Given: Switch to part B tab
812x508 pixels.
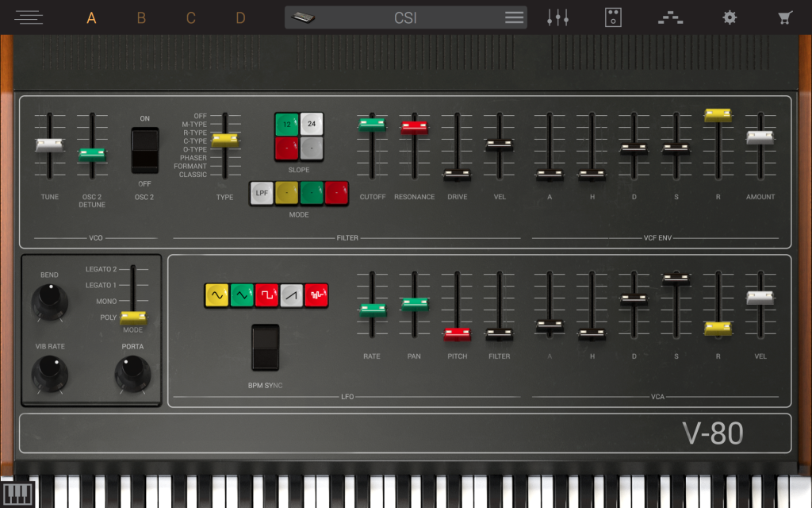Looking at the screenshot, I should [141, 17].
